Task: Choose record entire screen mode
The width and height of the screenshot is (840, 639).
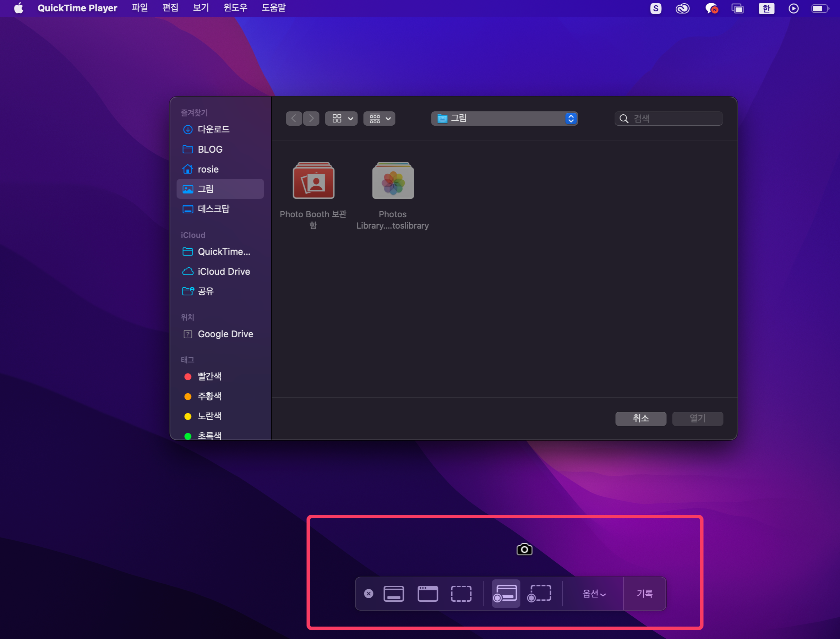Action: coord(505,593)
